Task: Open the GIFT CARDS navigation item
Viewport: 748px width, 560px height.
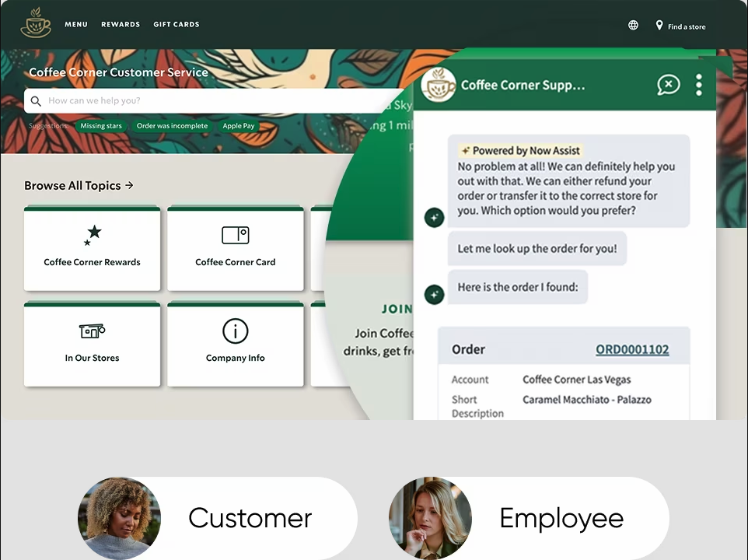Action: point(177,24)
